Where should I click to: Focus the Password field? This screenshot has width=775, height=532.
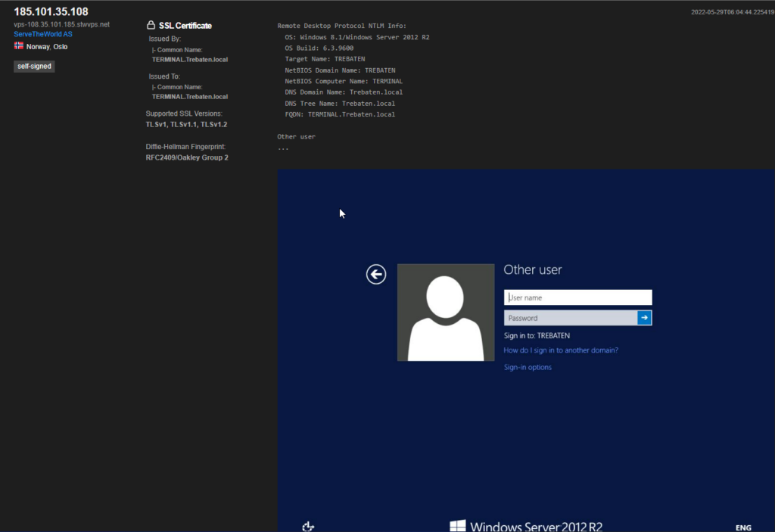click(571, 318)
